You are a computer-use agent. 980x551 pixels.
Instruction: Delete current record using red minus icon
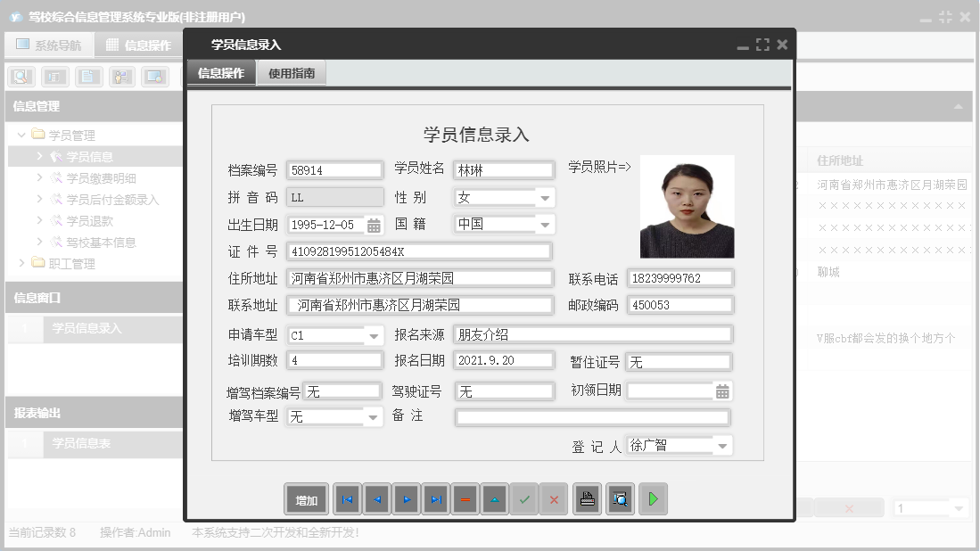coord(465,499)
